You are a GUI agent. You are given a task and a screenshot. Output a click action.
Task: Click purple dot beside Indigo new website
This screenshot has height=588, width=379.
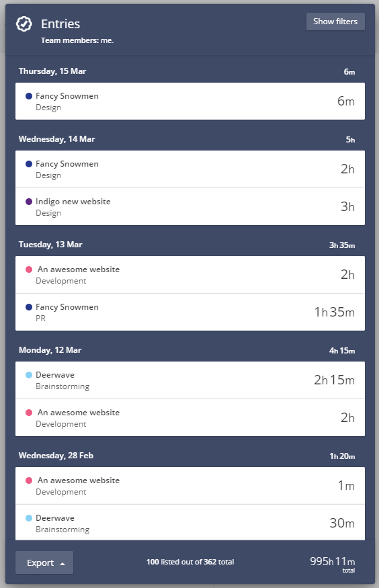29,202
